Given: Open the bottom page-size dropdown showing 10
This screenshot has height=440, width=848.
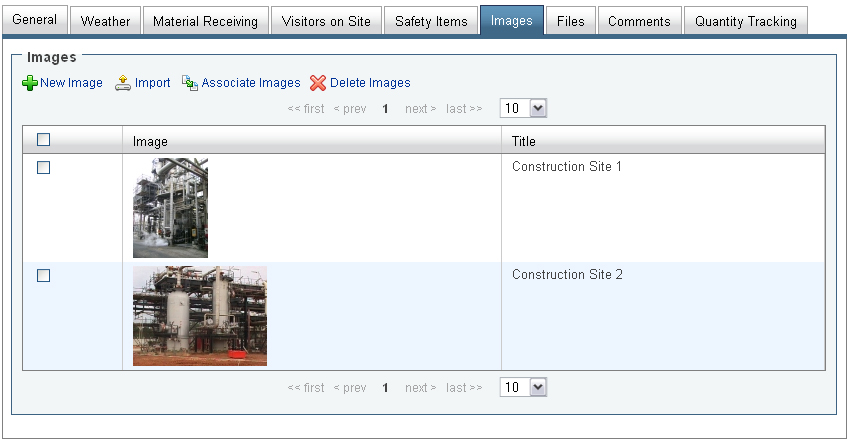Looking at the screenshot, I should (x=523, y=387).
